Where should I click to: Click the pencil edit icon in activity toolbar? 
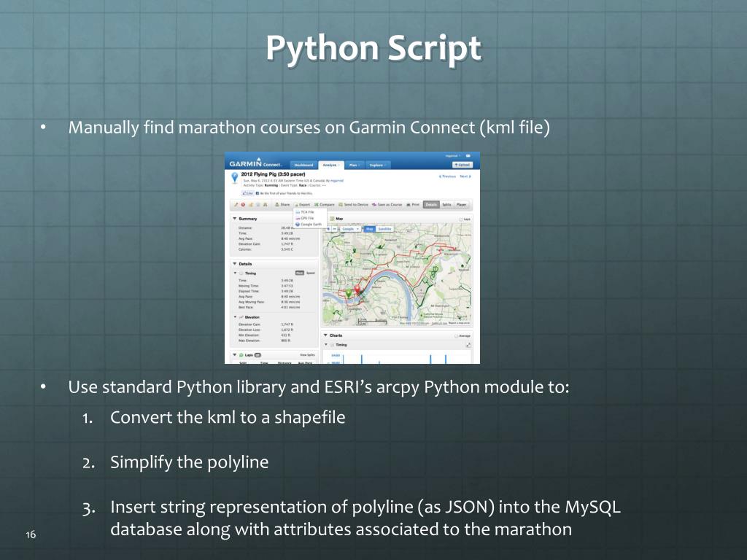point(236,205)
